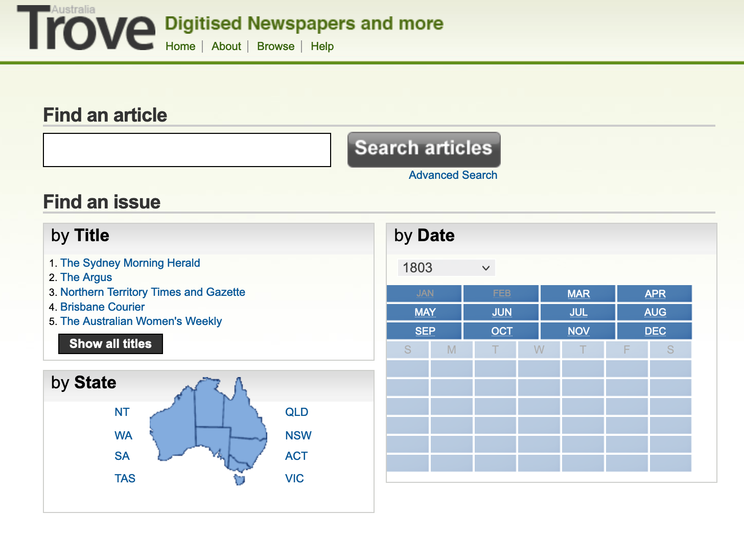
Task: Browse newspapers from WA
Action: click(x=123, y=436)
